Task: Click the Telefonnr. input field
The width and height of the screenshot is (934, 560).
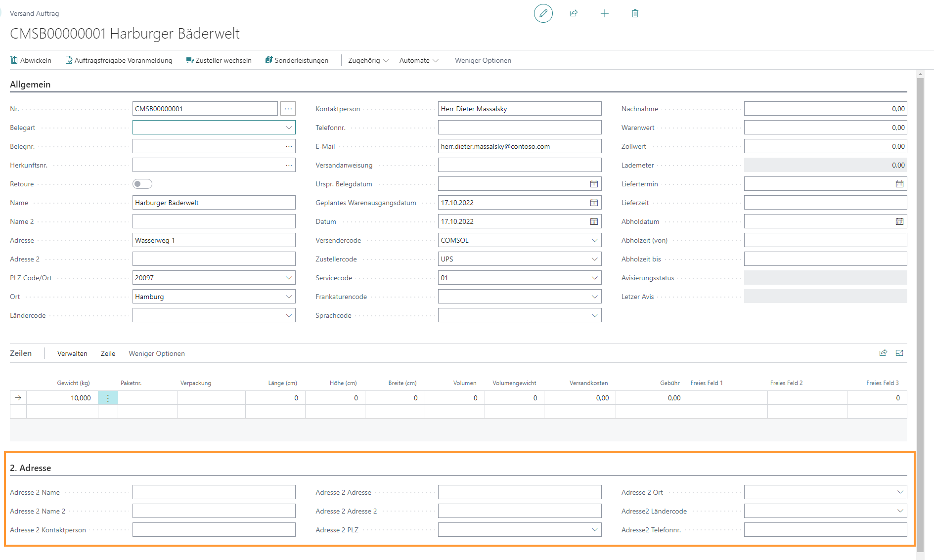Action: click(x=519, y=128)
